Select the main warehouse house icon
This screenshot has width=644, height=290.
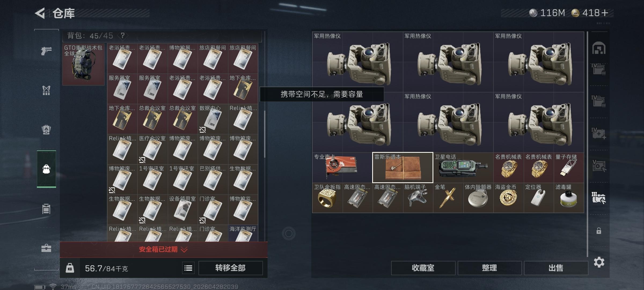point(599,48)
